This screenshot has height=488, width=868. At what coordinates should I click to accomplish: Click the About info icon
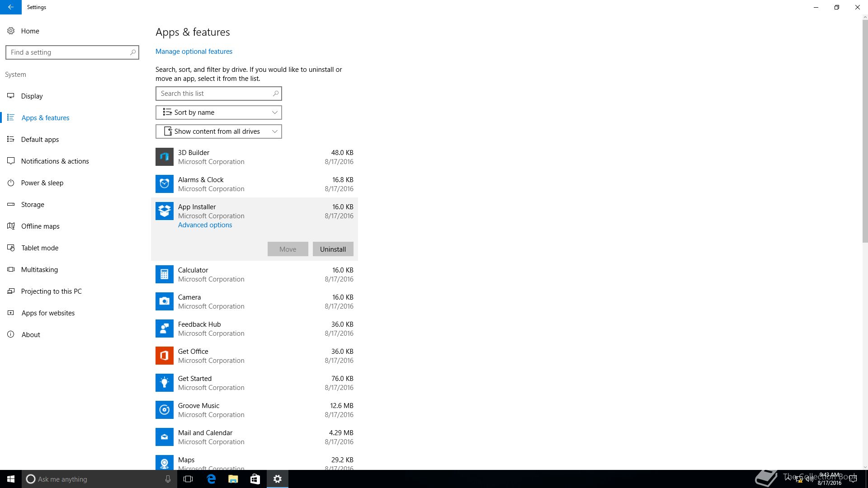click(11, 334)
